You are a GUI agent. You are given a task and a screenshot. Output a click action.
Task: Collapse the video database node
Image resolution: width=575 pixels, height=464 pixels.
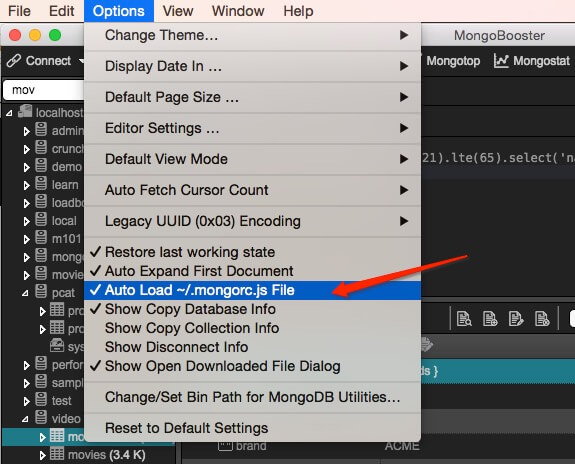(x=25, y=419)
